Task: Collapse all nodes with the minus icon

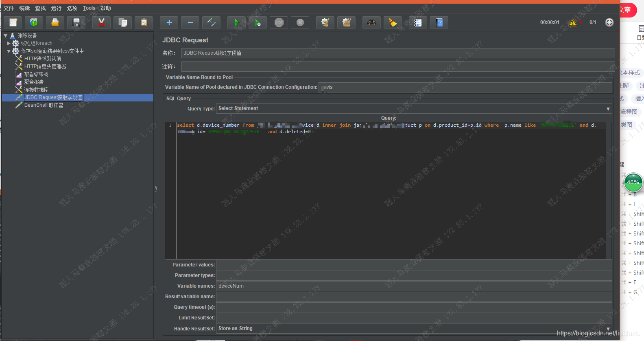Action: tap(190, 22)
